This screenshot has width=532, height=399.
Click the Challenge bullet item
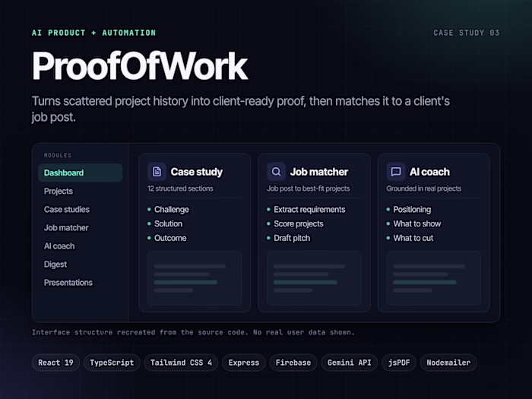(168, 209)
